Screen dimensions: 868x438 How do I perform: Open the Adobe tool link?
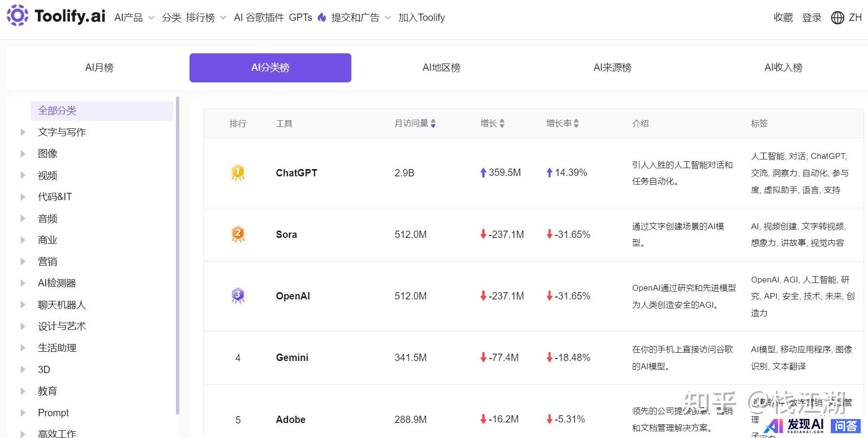pyautogui.click(x=291, y=420)
